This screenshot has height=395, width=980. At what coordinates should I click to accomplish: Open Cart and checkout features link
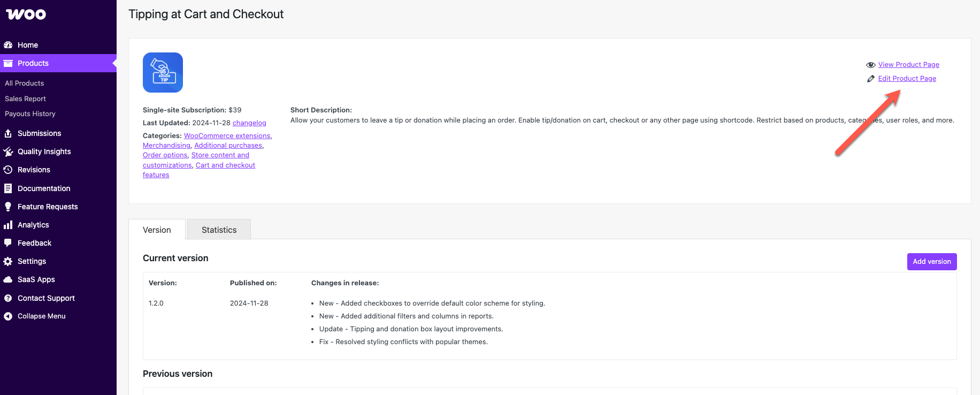225,165
